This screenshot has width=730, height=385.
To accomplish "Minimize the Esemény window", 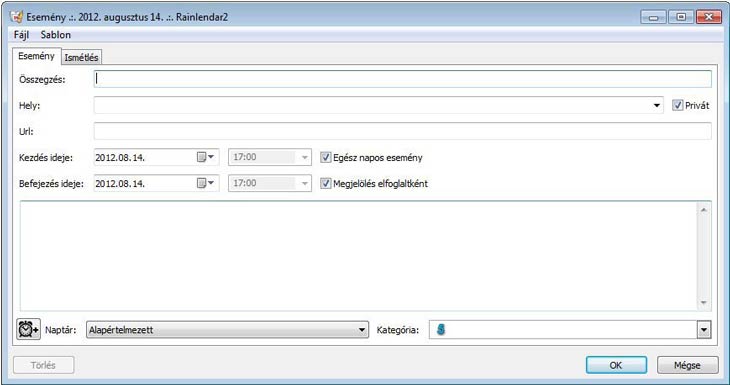I will click(654, 17).
